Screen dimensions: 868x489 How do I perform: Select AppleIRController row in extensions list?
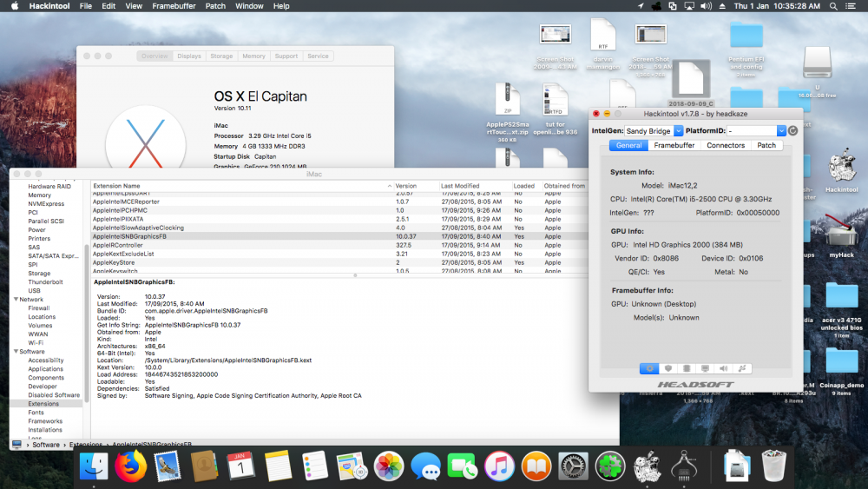click(x=339, y=245)
